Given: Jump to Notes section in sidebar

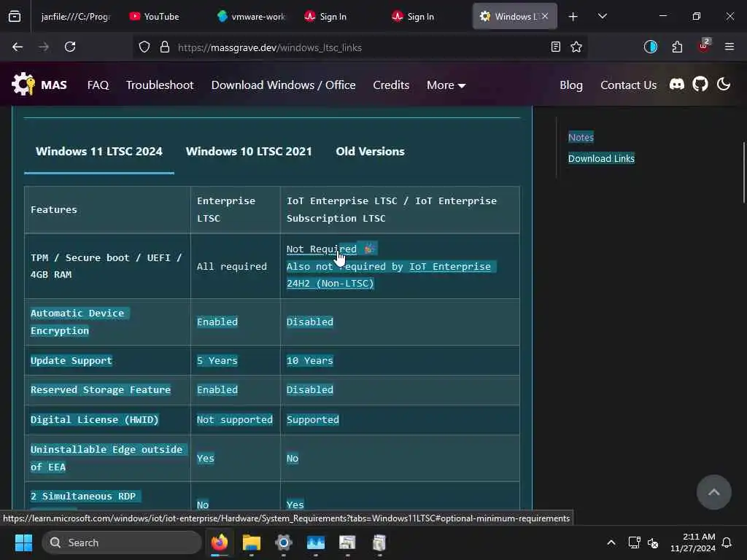Looking at the screenshot, I should pyautogui.click(x=581, y=137).
